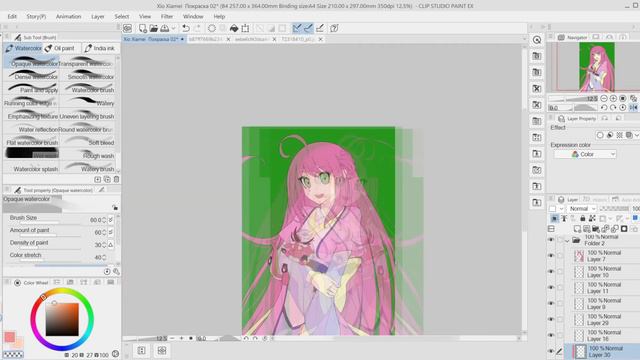
Task: Click the Duplicate sub tool icon
Action: pos(107,179)
